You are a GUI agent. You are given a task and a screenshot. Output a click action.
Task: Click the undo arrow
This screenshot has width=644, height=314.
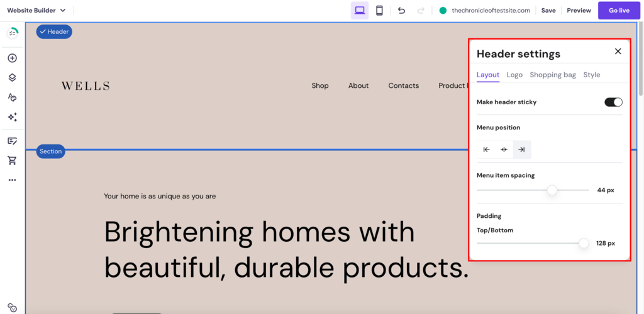tap(402, 11)
